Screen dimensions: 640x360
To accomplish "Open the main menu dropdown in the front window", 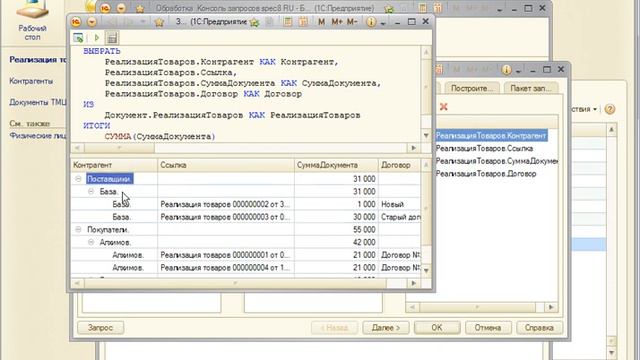I will click(x=92, y=22).
